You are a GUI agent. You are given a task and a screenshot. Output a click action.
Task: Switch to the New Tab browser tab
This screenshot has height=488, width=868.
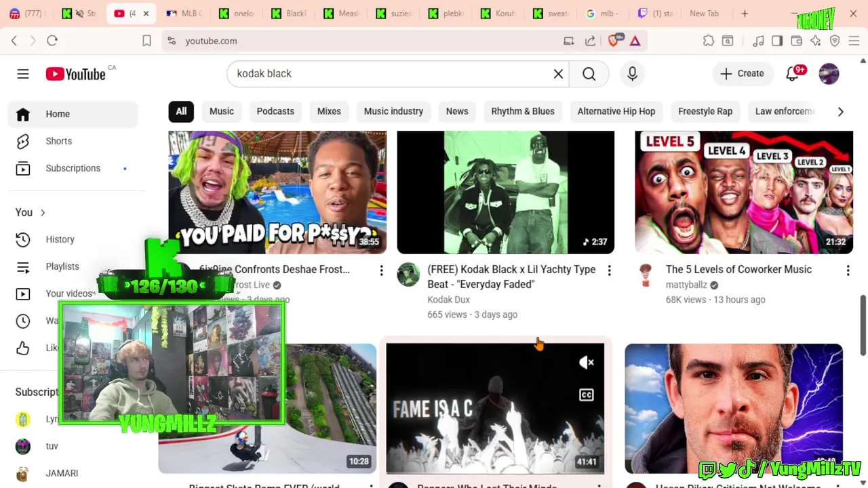704,14
